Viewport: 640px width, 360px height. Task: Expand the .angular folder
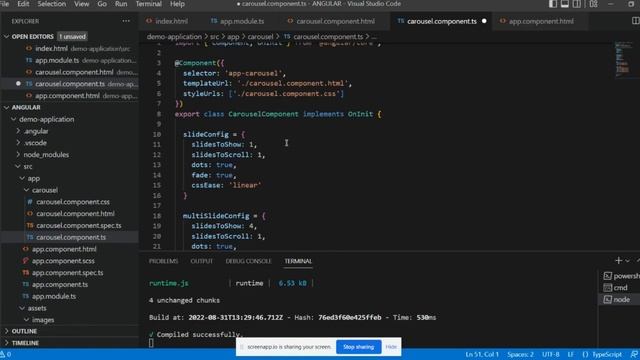pyautogui.click(x=36, y=131)
